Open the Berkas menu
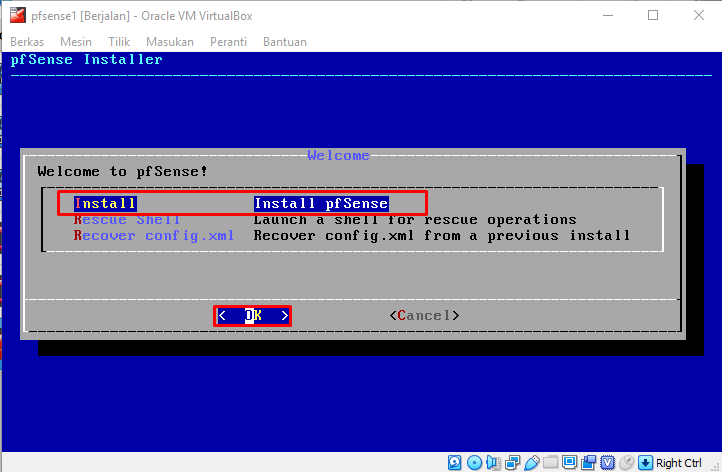The width and height of the screenshot is (722, 472). pyautogui.click(x=27, y=42)
